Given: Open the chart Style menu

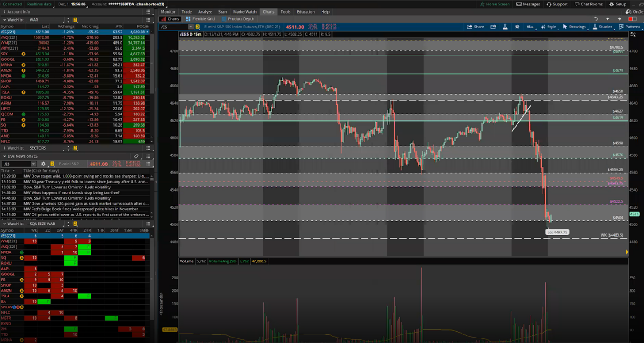Looking at the screenshot, I should pyautogui.click(x=548, y=27).
